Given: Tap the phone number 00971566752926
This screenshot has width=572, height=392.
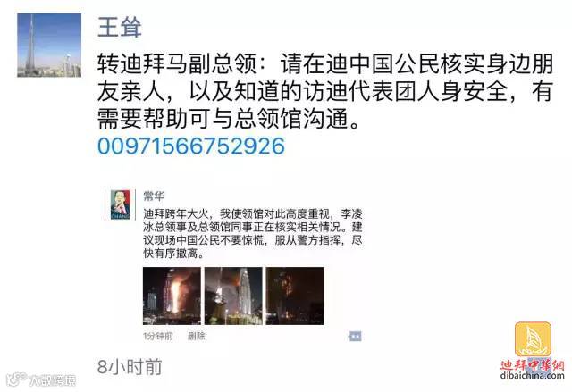Looking at the screenshot, I should (190, 146).
